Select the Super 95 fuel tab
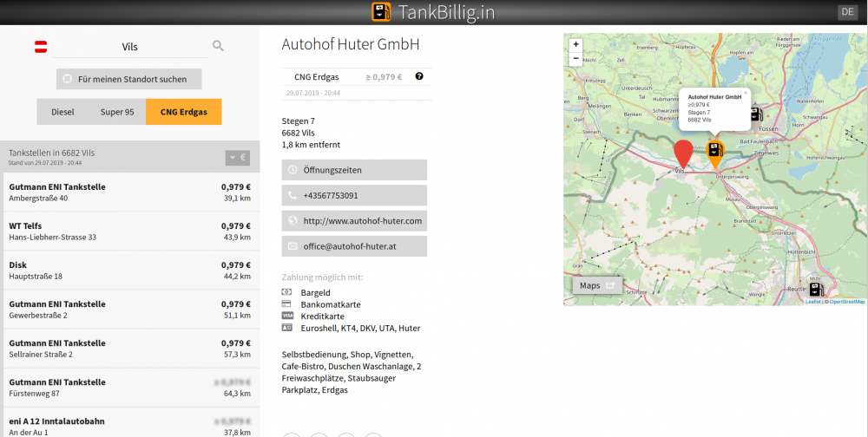868x437 pixels. (x=117, y=112)
